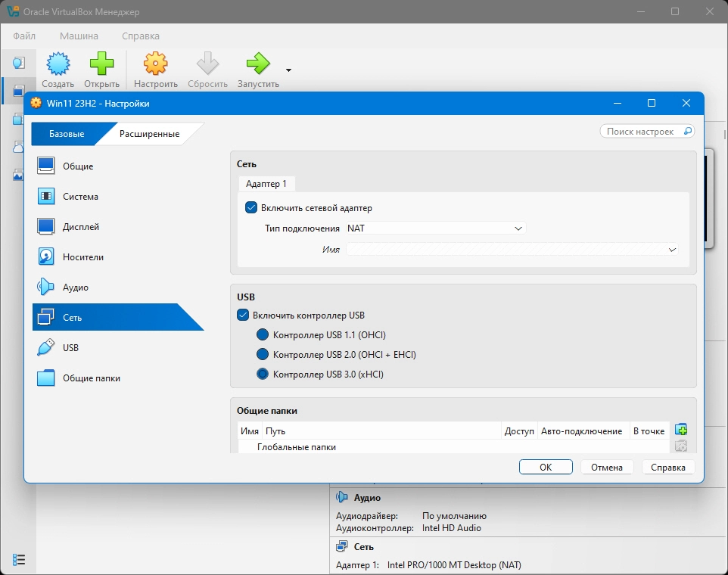Click the Настроить gear icon
728x575 pixels.
coord(156,64)
